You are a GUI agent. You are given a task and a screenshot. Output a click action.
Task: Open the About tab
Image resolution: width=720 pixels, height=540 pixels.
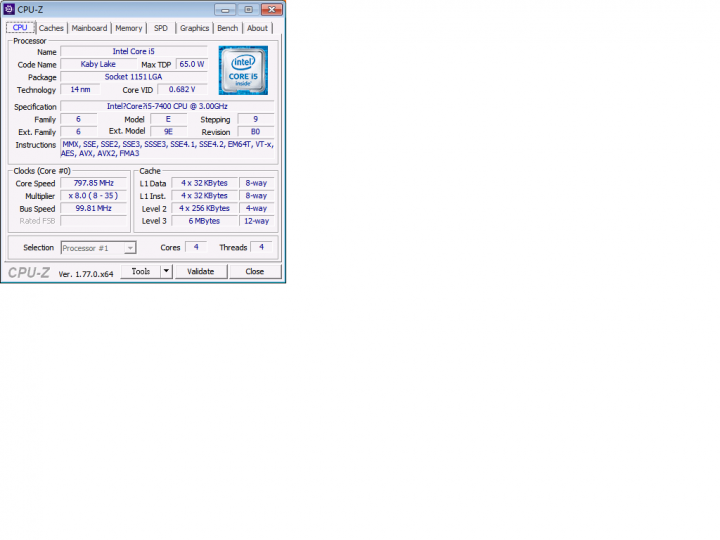tap(257, 28)
